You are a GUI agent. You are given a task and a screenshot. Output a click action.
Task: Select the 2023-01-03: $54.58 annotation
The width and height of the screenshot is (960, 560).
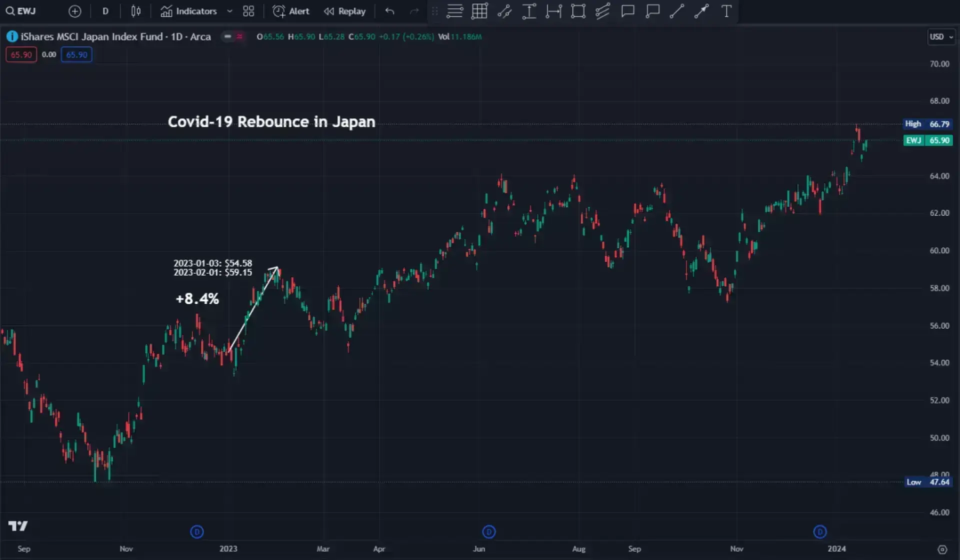213,263
